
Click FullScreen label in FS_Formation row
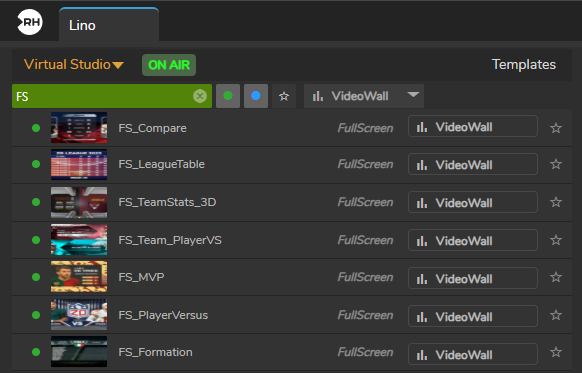pyautogui.click(x=365, y=352)
